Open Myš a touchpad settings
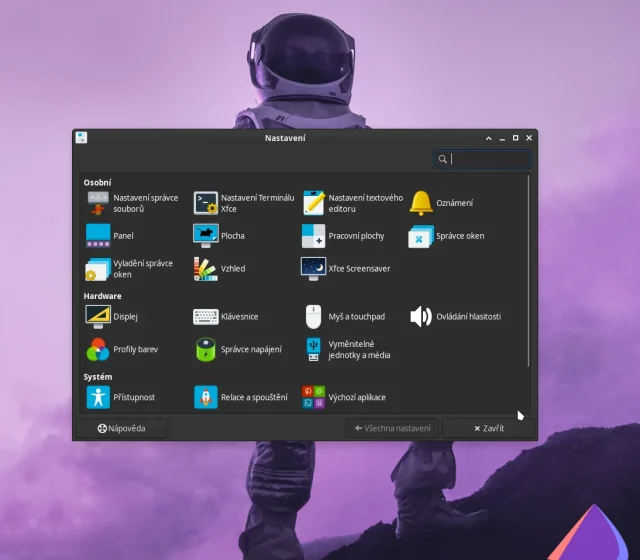This screenshot has height=560, width=640. pyautogui.click(x=314, y=317)
